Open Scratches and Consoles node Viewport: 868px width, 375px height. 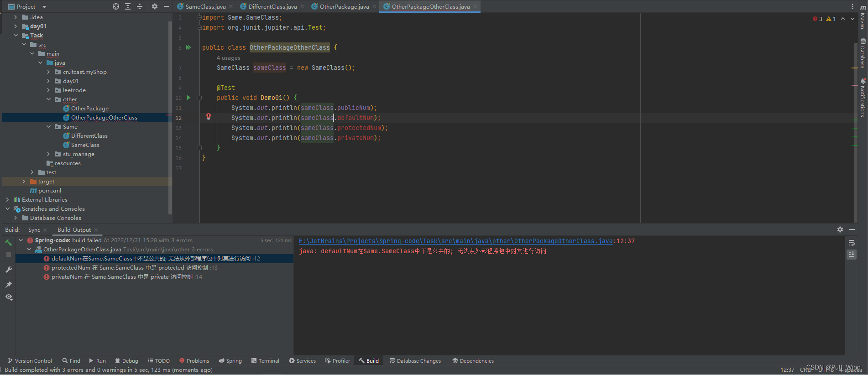tap(53, 209)
